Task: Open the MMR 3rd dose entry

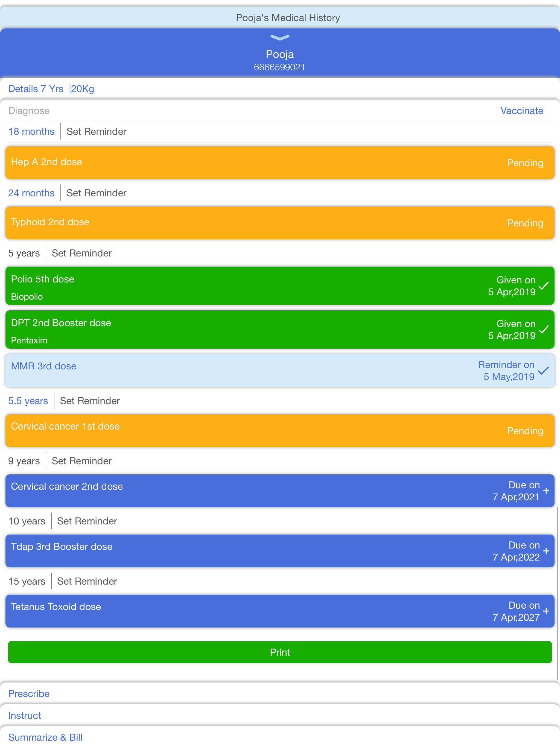Action: [x=280, y=370]
